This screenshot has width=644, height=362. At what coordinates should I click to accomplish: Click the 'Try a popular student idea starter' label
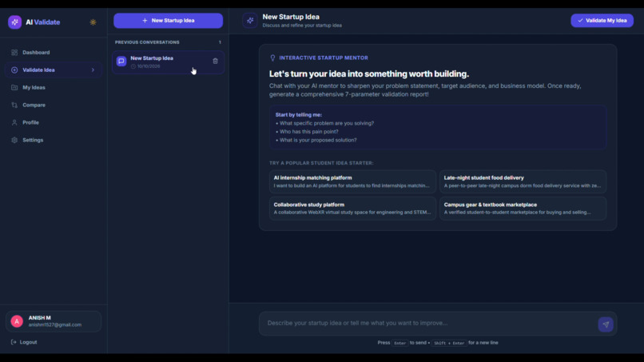click(321, 163)
